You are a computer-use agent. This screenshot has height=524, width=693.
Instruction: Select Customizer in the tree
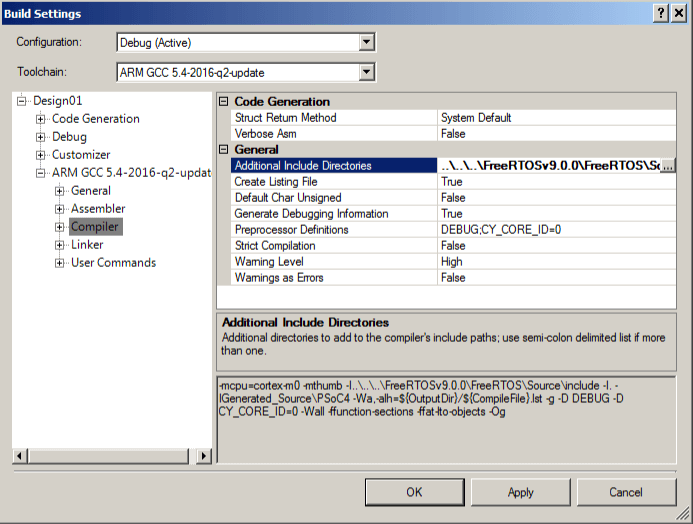pyautogui.click(x=81, y=155)
